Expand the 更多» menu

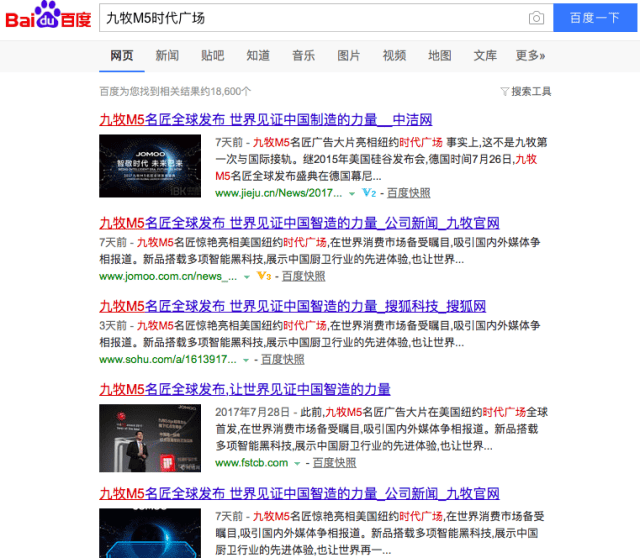[x=530, y=56]
